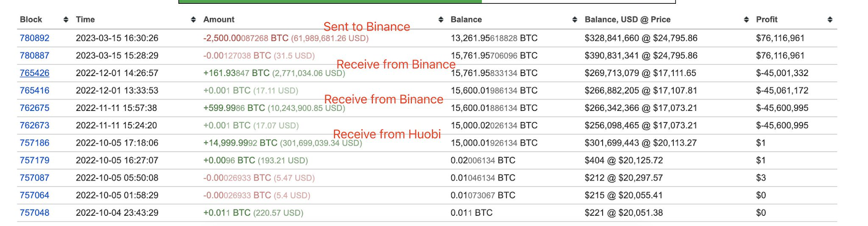Click the Balance USD column sort arrows
Image resolution: width=868 pixels, height=226 pixels.
click(746, 20)
